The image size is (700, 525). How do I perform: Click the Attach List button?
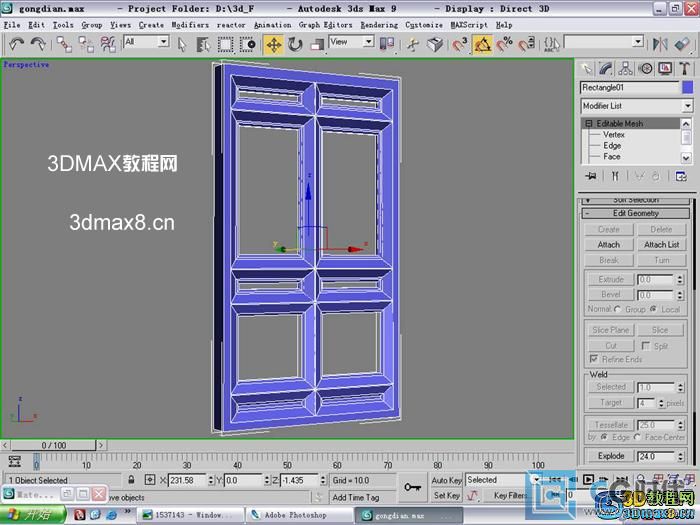click(662, 245)
